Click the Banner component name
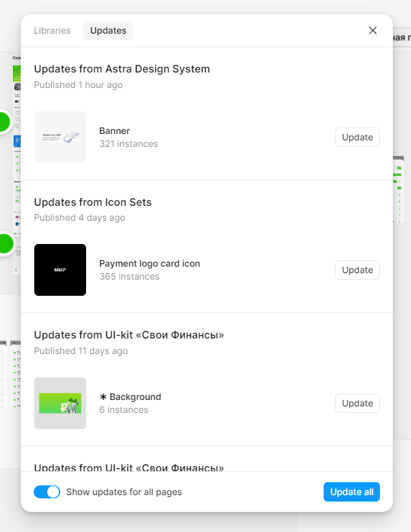 point(115,131)
